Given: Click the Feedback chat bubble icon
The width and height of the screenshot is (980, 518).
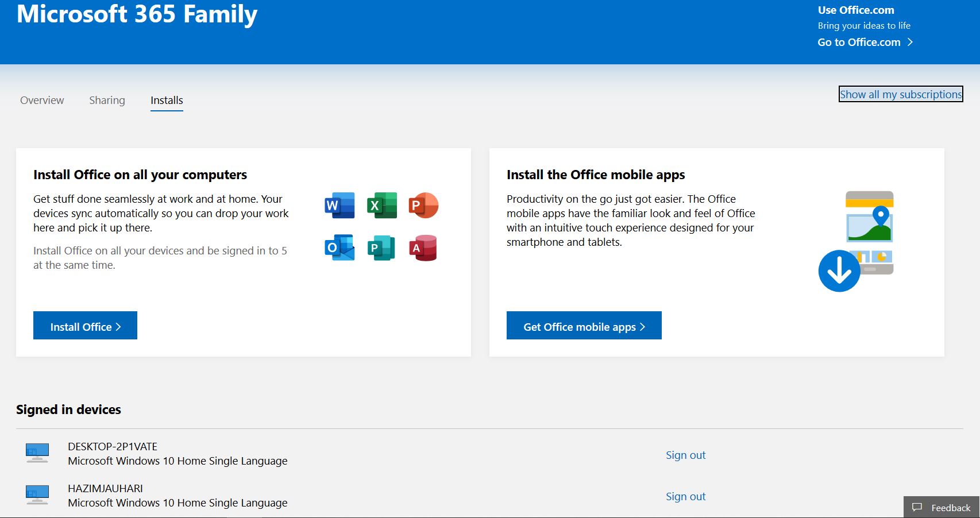Looking at the screenshot, I should coord(917,507).
